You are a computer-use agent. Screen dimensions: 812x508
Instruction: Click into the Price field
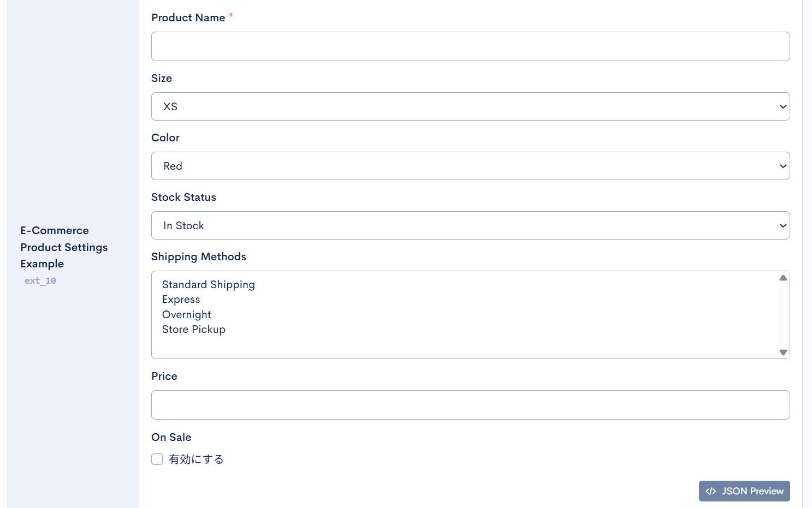click(470, 405)
